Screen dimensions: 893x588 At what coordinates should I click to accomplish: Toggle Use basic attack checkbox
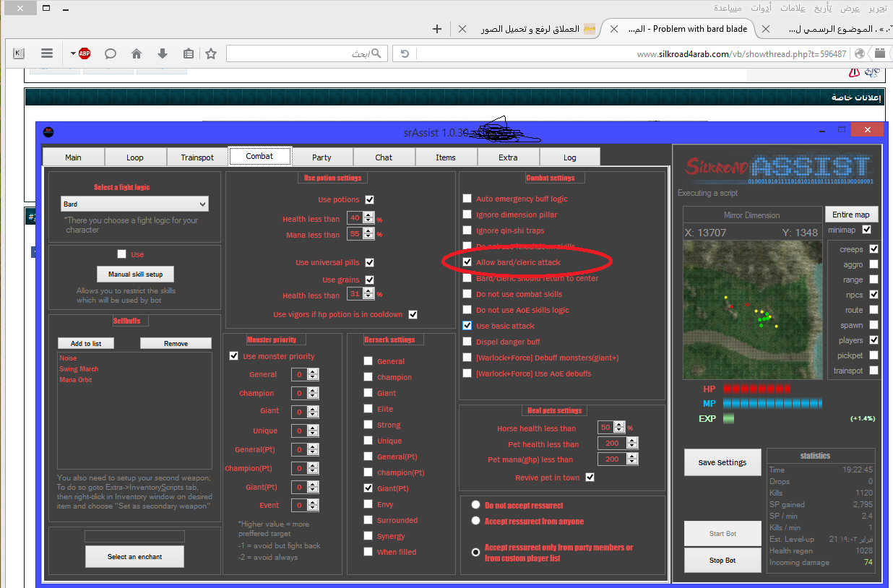click(x=467, y=326)
